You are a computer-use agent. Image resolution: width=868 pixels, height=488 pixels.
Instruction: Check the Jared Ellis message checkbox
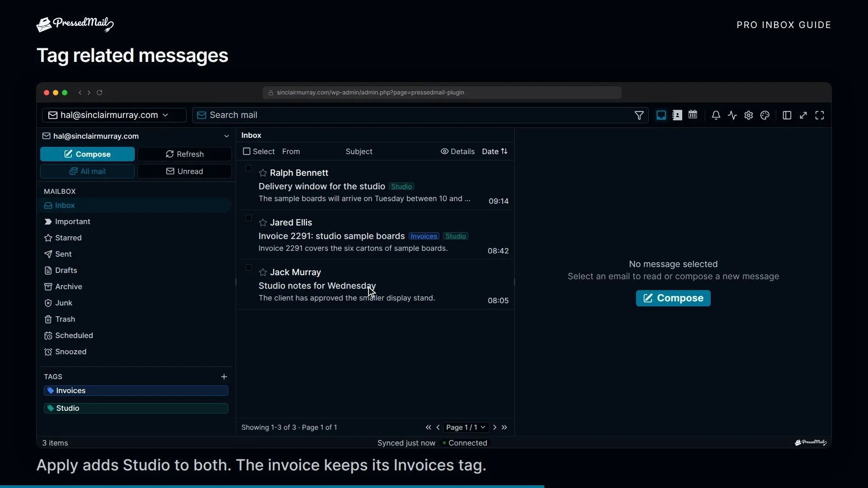click(x=248, y=218)
